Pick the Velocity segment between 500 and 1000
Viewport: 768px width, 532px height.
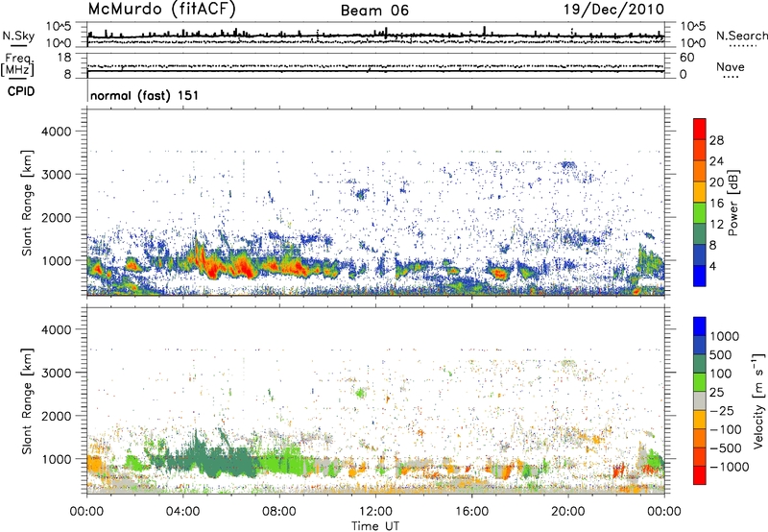pyautogui.click(x=700, y=345)
